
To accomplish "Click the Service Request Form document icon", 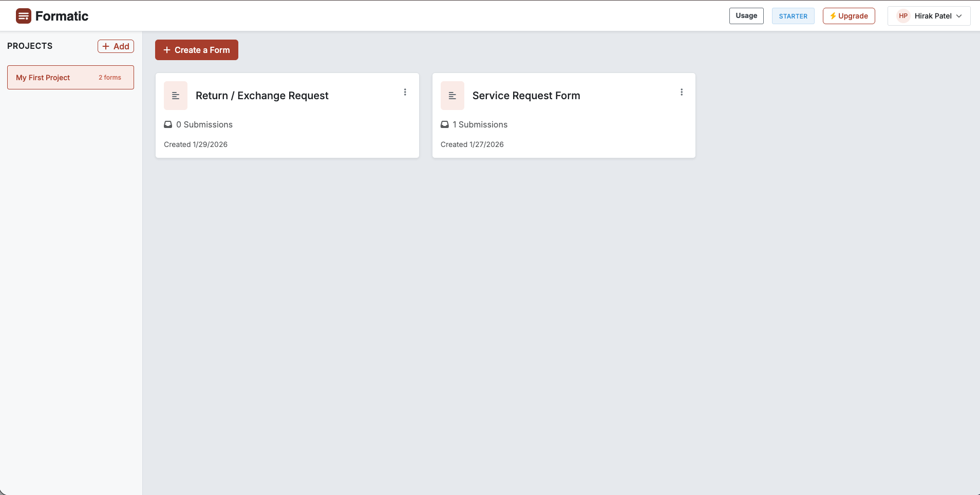I will 451,95.
